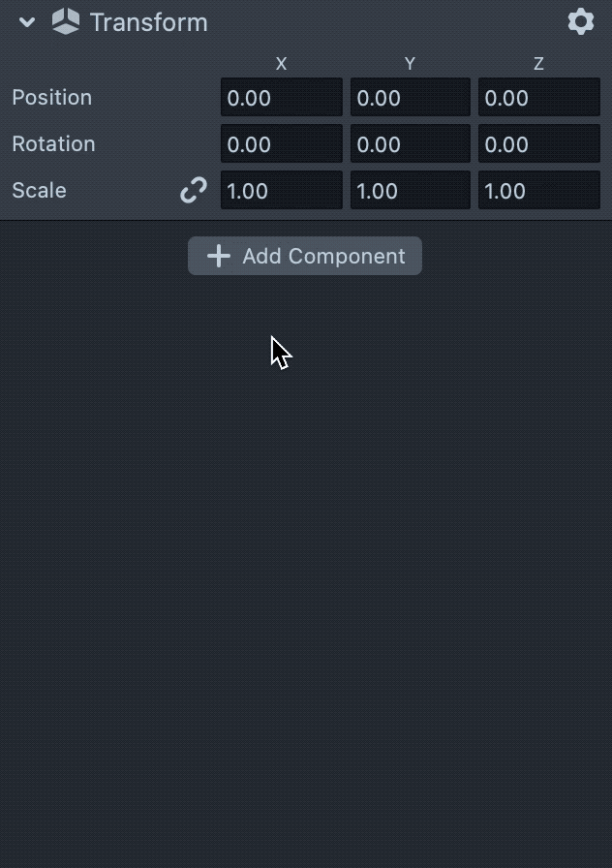The image size is (612, 868).
Task: Open Transform settings gear menu
Action: coord(580,21)
